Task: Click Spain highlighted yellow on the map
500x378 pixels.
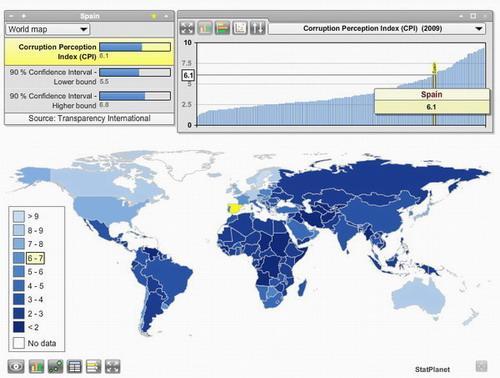Action: point(235,209)
